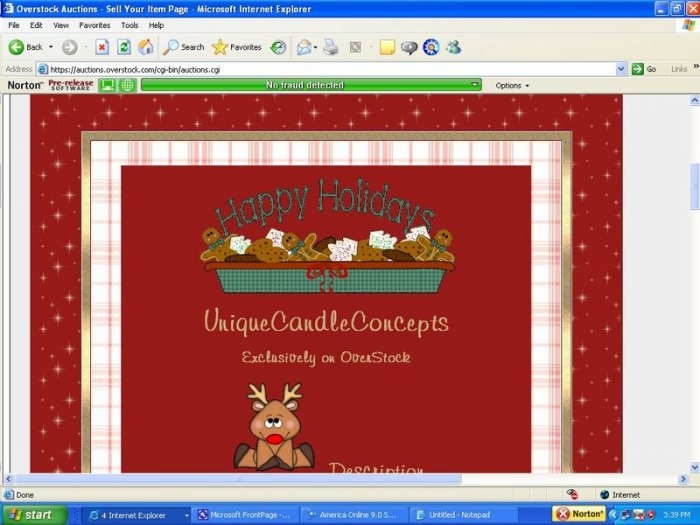Click Norton green computer monitor icon

pos(107,85)
